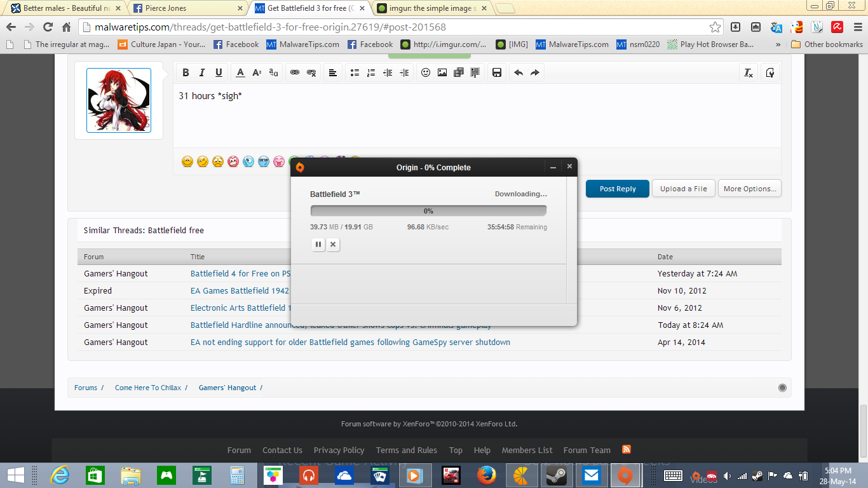Open the text alignment dropdown
The width and height of the screenshot is (868, 488).
pos(332,72)
